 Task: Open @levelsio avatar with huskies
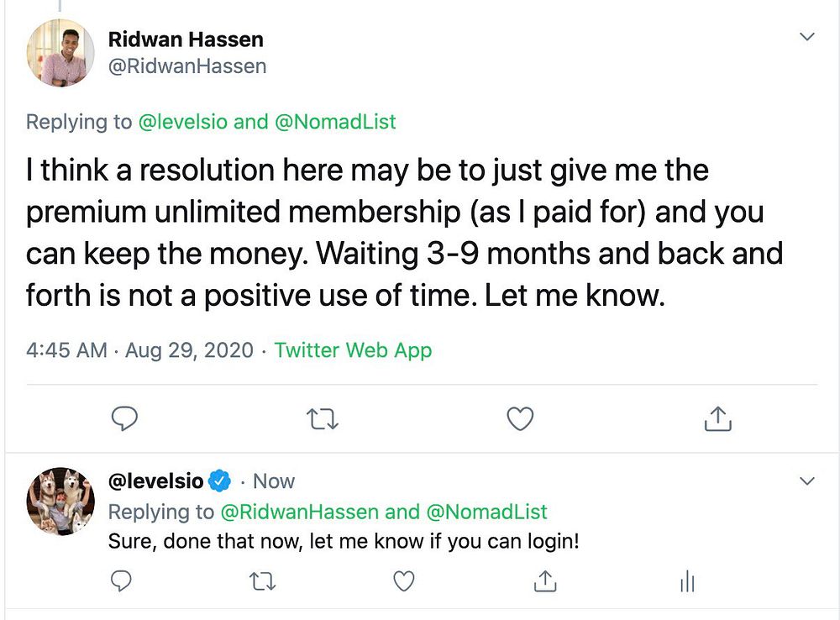(61, 502)
